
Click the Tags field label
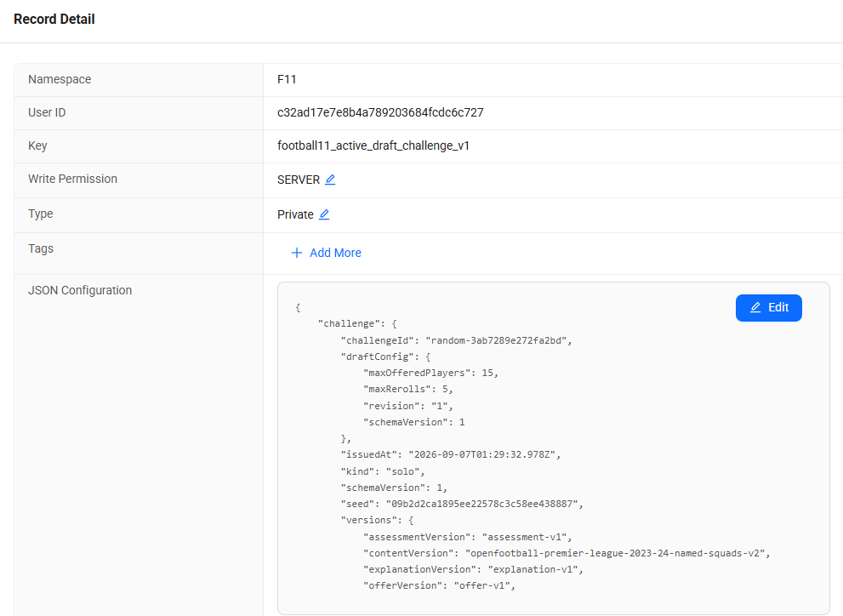(x=41, y=248)
